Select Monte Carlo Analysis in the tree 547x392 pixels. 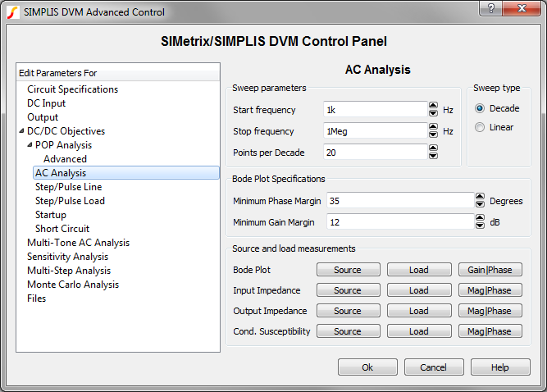(72, 285)
